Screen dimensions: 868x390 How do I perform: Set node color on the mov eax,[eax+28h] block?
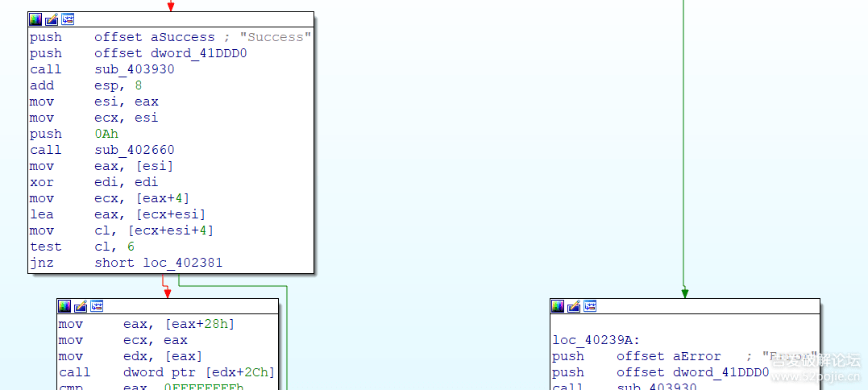click(x=64, y=306)
